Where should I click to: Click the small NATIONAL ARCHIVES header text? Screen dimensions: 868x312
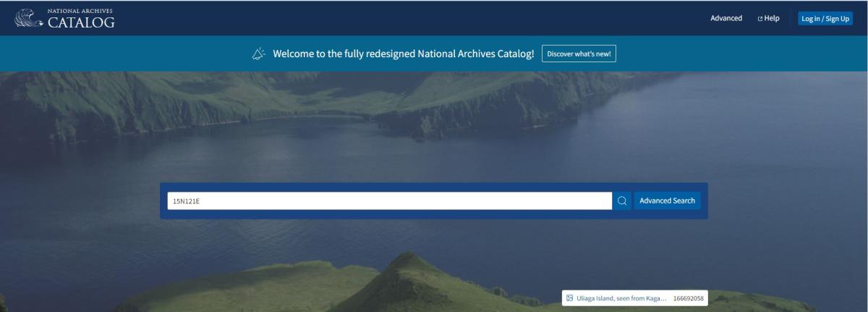pos(80,11)
